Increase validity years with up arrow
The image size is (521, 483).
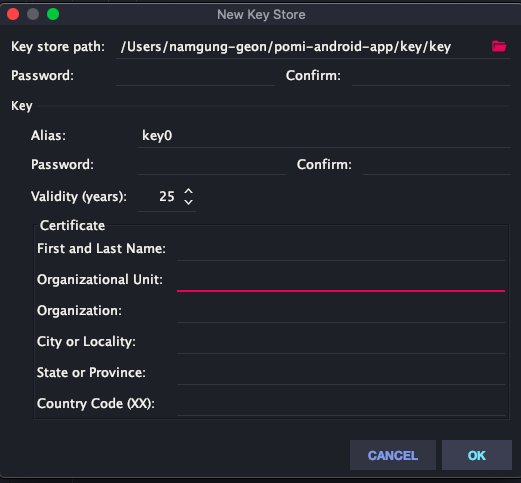point(189,191)
